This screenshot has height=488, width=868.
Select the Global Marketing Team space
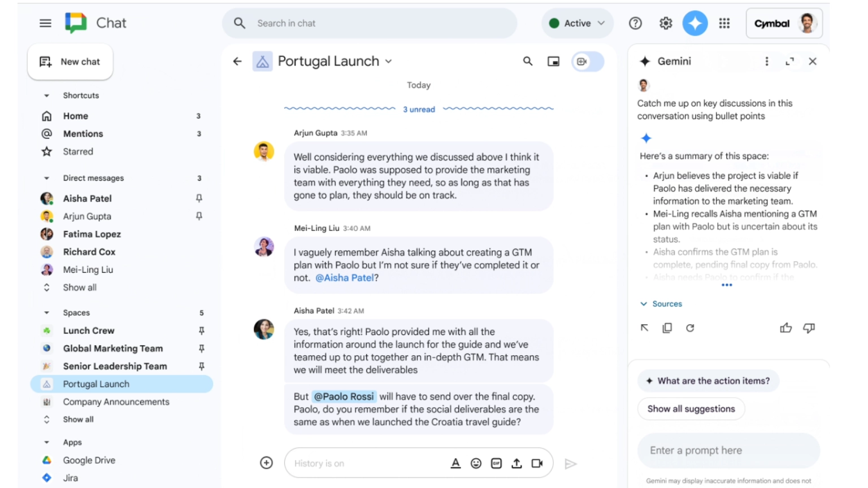coord(112,348)
